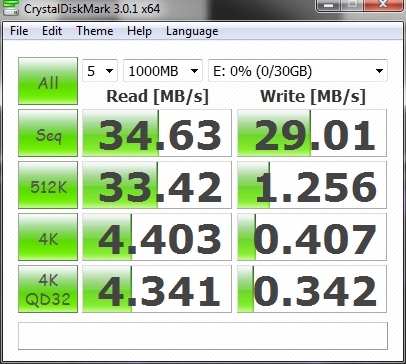Expand the E: drive selection dropdown
The image size is (406, 364).
(x=298, y=71)
